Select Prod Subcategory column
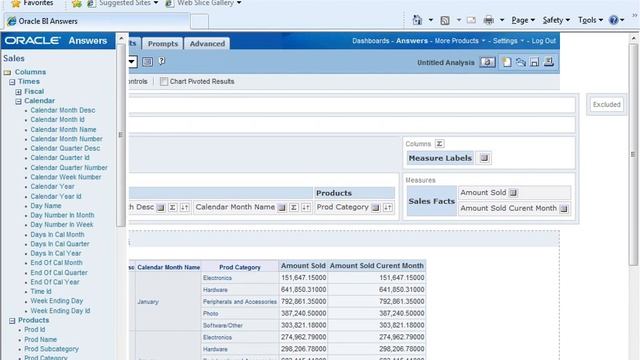The height and width of the screenshot is (360, 640). click(x=51, y=349)
